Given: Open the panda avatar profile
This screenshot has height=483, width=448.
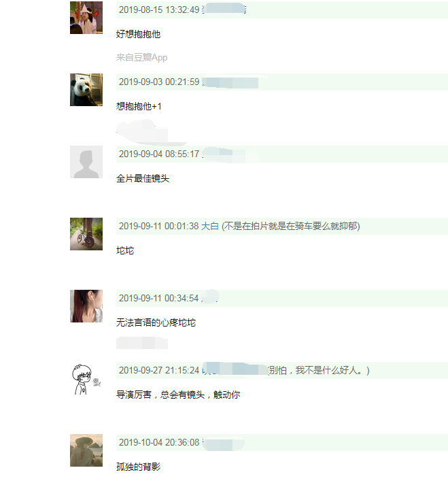Looking at the screenshot, I should (86, 90).
